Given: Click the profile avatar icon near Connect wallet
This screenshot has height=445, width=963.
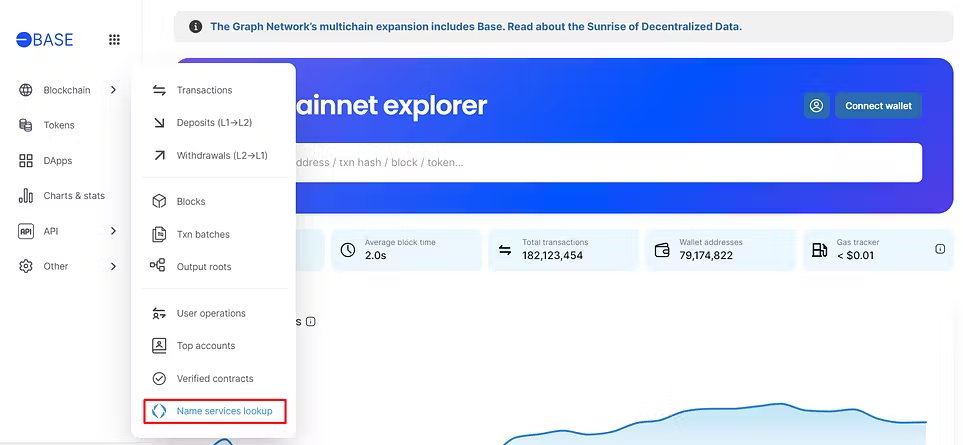Looking at the screenshot, I should tap(816, 106).
